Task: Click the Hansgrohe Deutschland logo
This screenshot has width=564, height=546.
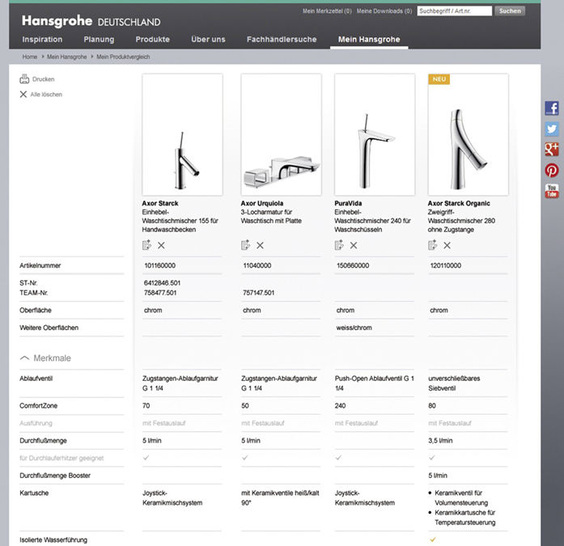Action: point(91,21)
